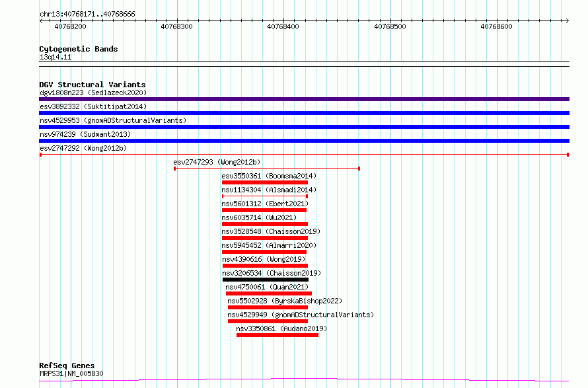Click the purple dgv1808n223 variant bar
The height and width of the screenshot is (388, 588).
coord(304,99)
